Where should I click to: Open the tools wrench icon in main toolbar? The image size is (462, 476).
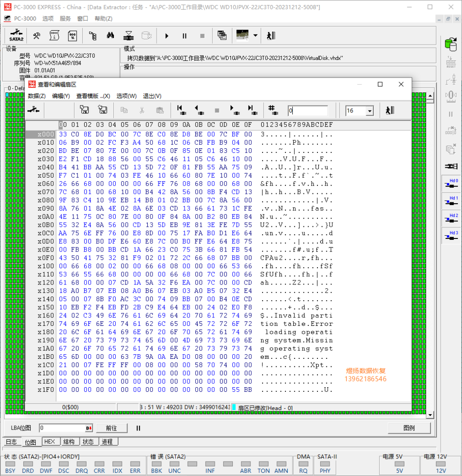[36, 36]
